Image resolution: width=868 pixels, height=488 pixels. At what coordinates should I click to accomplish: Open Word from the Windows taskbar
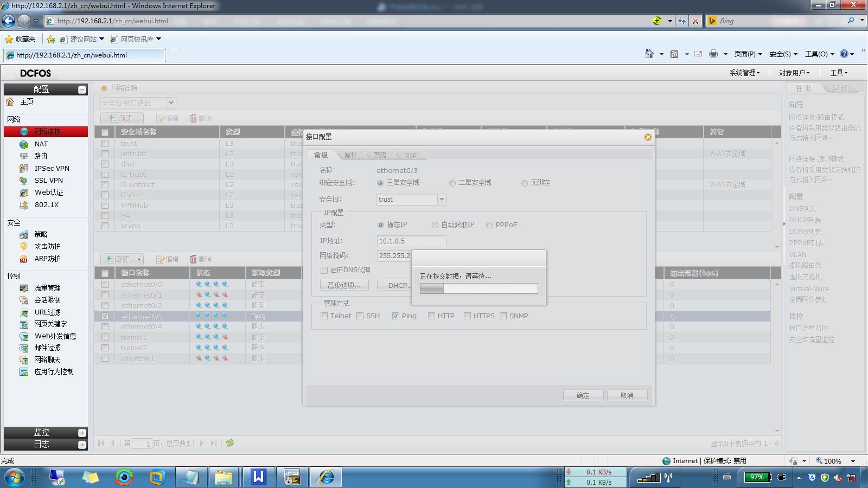[x=258, y=477]
